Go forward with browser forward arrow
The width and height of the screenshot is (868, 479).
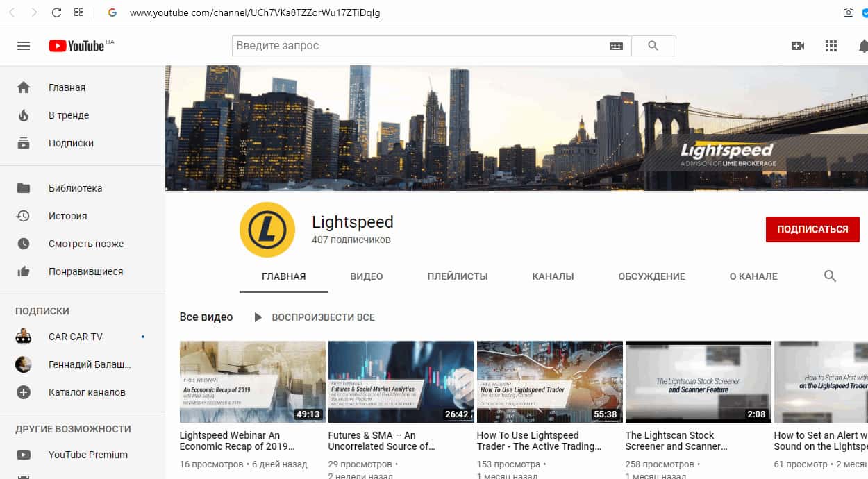click(x=34, y=12)
